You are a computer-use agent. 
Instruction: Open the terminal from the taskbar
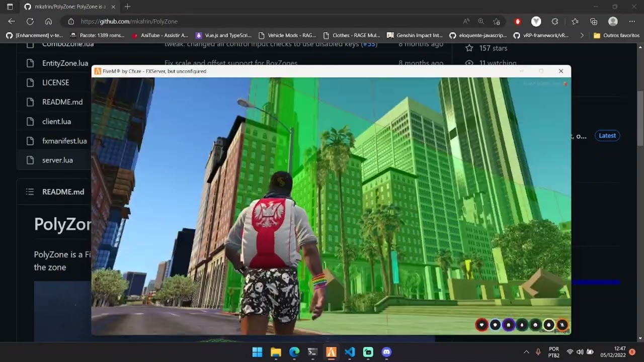pos(312,352)
